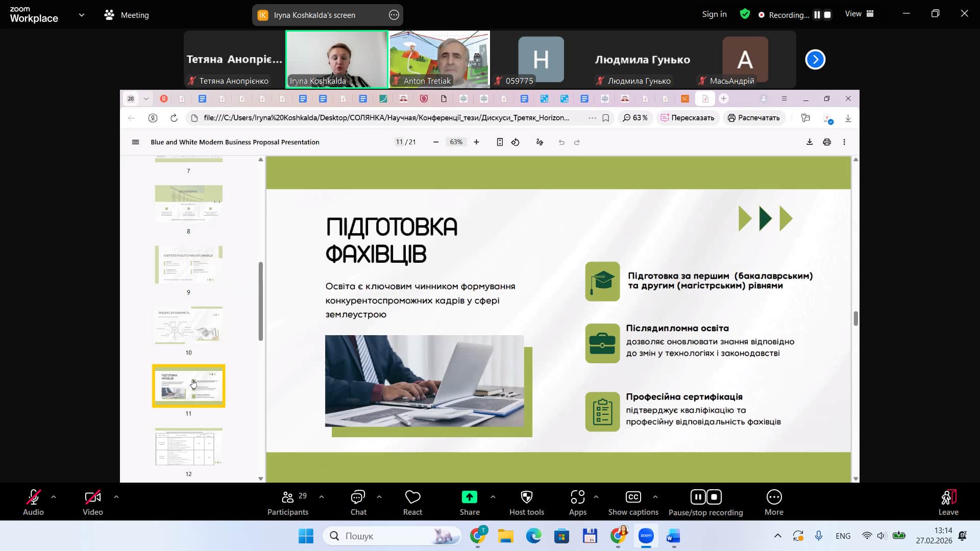Click the More options ellipsis icon
980x551 pixels.
[774, 497]
